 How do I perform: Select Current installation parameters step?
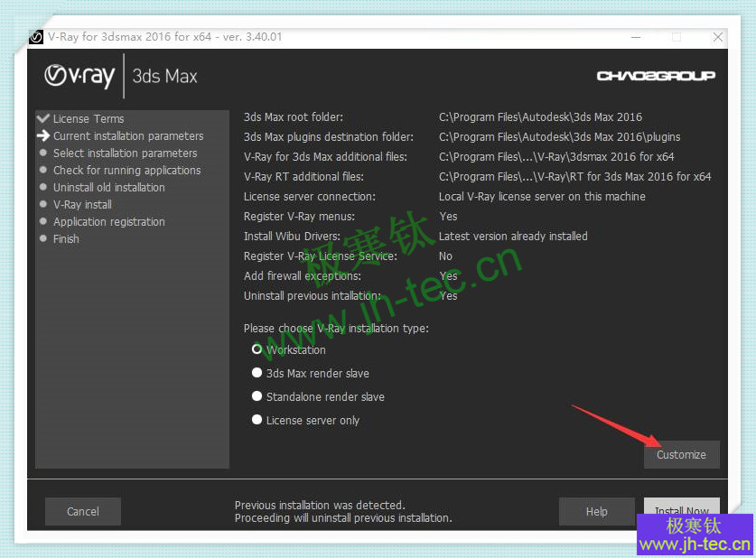128,135
